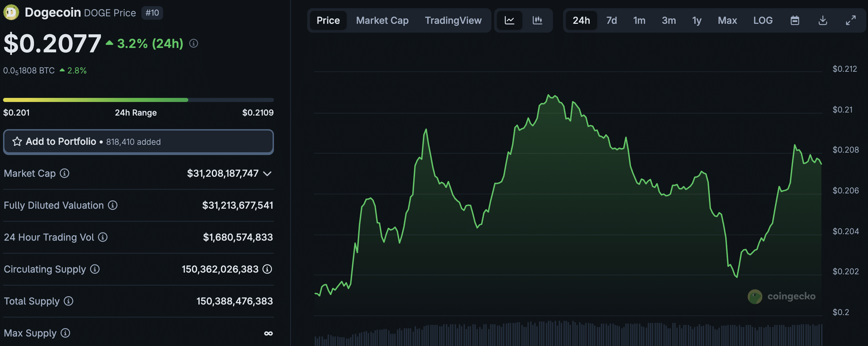Click the Dogecoin coin logo
This screenshot has height=346, width=868.
tap(11, 13)
